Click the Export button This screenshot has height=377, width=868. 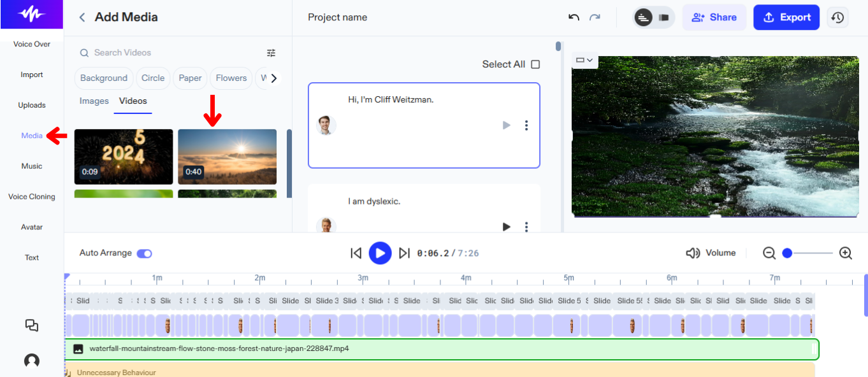click(786, 17)
